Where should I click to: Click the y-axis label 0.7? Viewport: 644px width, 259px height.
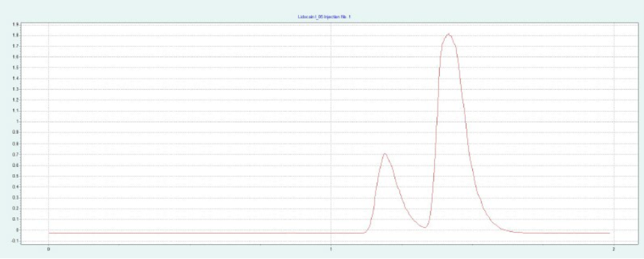pos(16,154)
